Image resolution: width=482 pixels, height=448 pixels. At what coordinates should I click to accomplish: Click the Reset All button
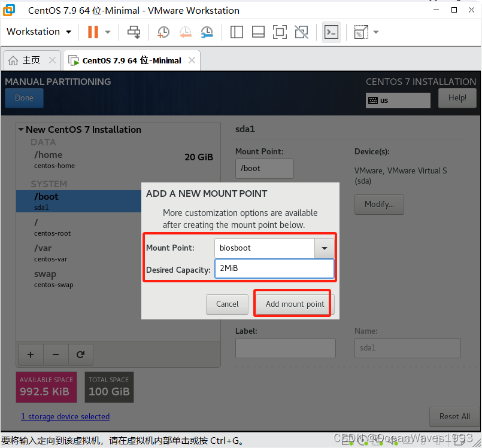pos(454,417)
